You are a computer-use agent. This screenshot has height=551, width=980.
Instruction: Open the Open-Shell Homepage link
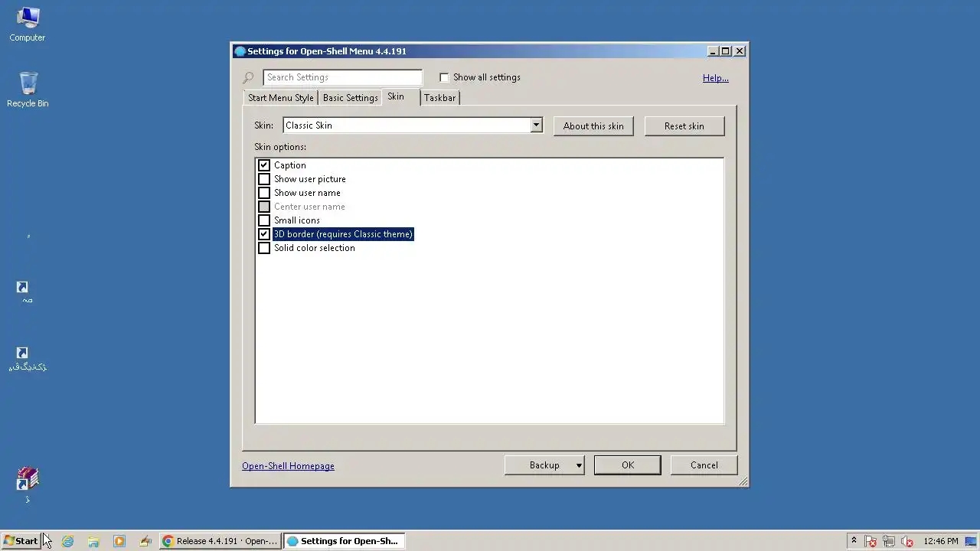[x=288, y=466]
